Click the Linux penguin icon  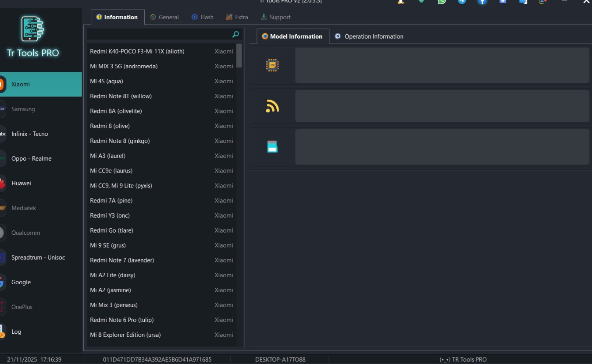pyautogui.click(x=401, y=1)
